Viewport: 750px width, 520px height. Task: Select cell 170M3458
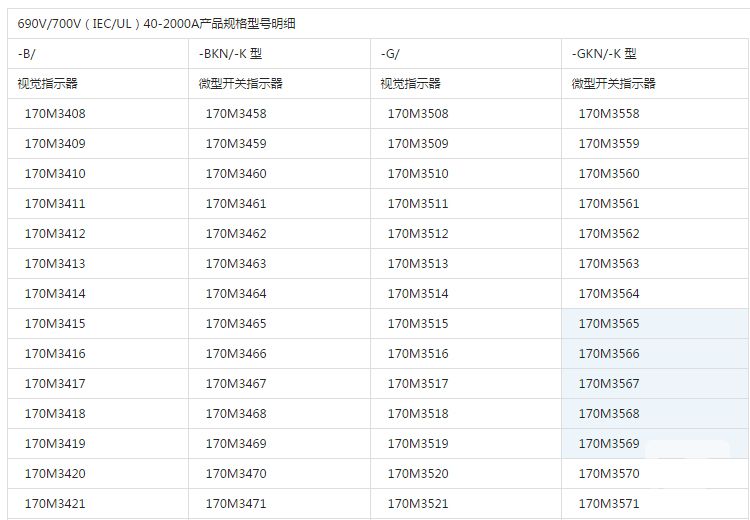click(x=236, y=113)
